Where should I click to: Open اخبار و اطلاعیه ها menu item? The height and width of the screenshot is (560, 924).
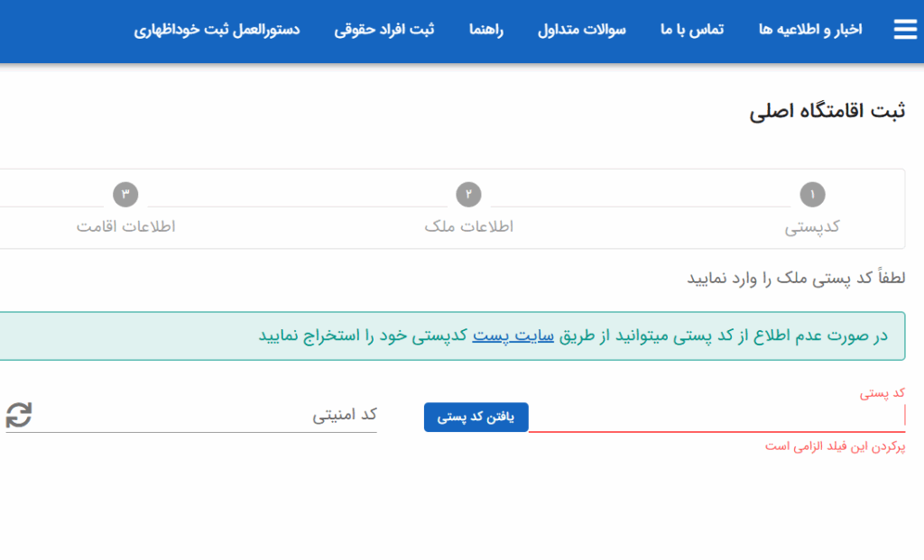pyautogui.click(x=810, y=30)
